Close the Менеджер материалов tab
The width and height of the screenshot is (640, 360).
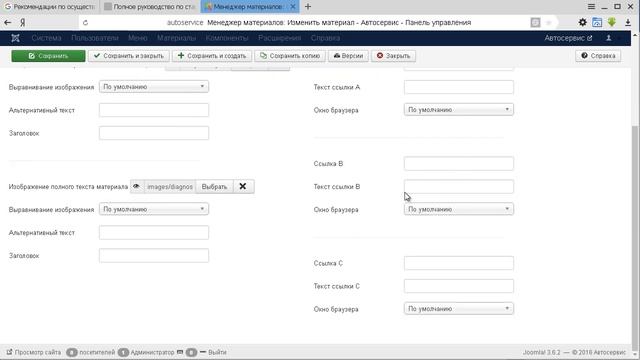point(293,7)
